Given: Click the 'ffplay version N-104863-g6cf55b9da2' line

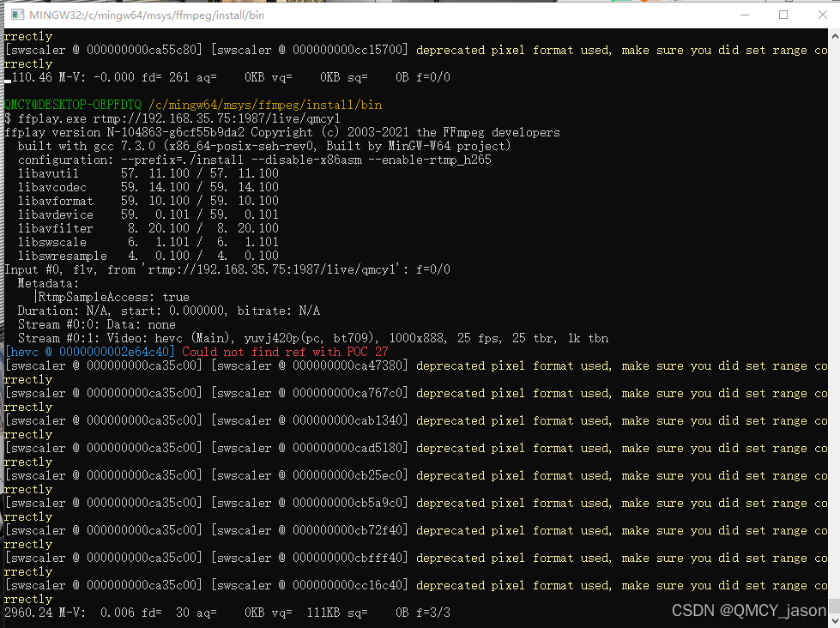Looking at the screenshot, I should (x=281, y=132).
